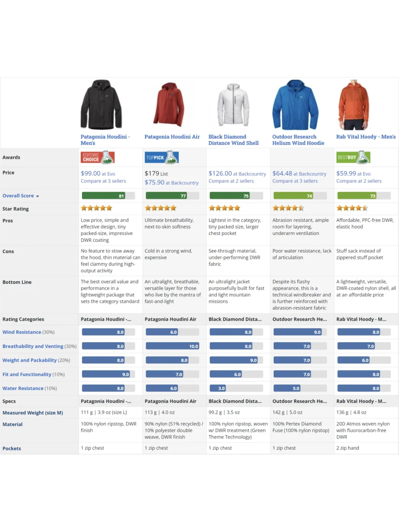
Task: Click Patagonia Houdini's 9.0 fit and functionality bar
Action: click(x=108, y=374)
